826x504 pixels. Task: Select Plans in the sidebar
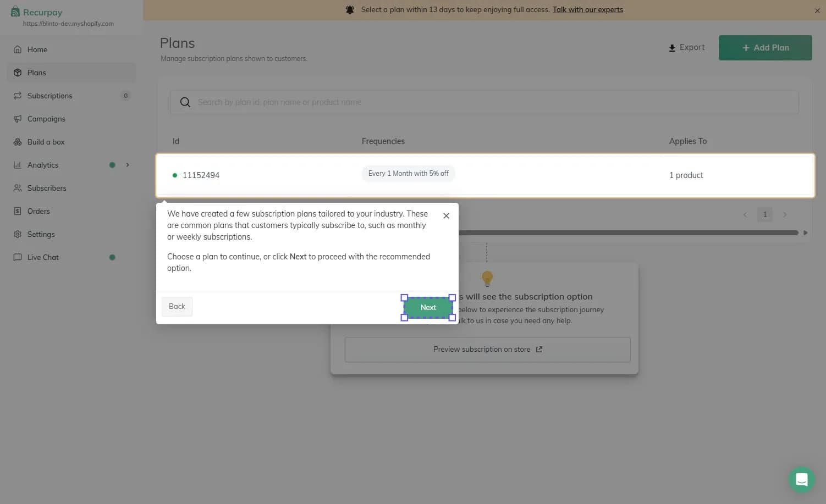[x=71, y=73]
